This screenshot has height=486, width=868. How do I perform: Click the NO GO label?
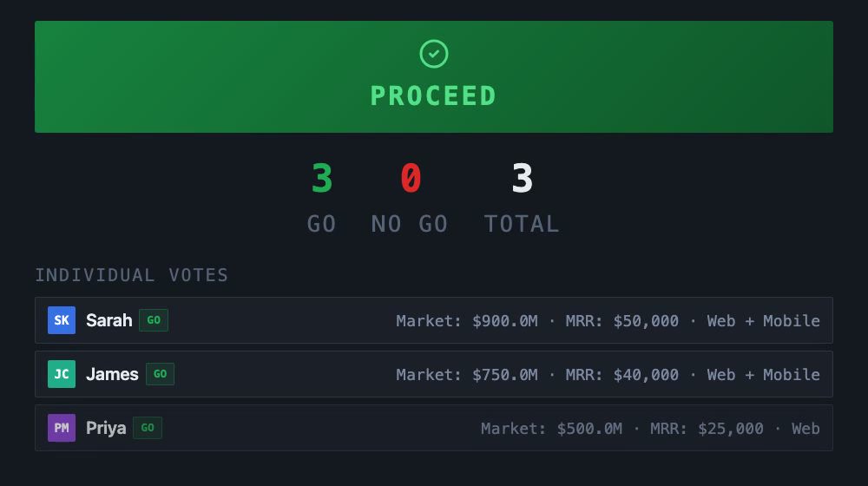tap(410, 224)
